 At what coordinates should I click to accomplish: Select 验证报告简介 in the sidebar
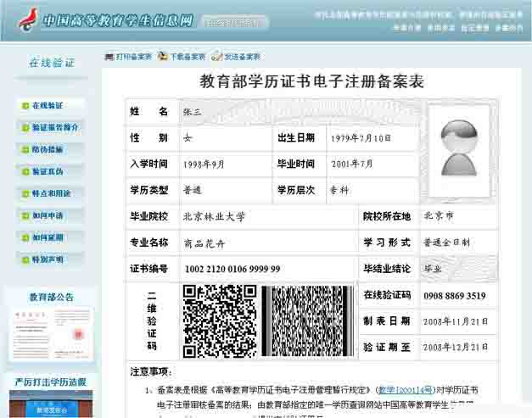54,128
